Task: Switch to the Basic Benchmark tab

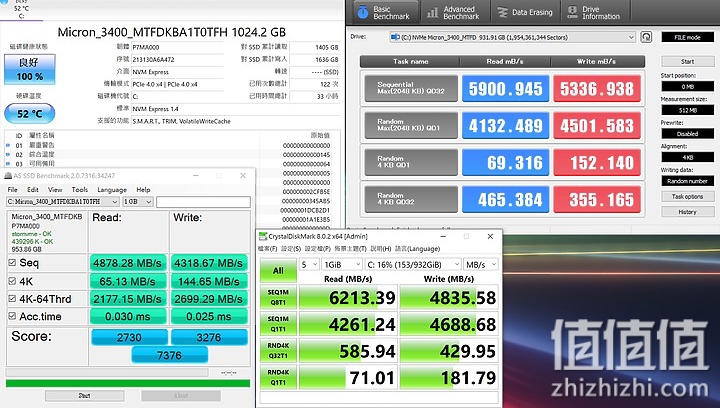Action: [385, 12]
